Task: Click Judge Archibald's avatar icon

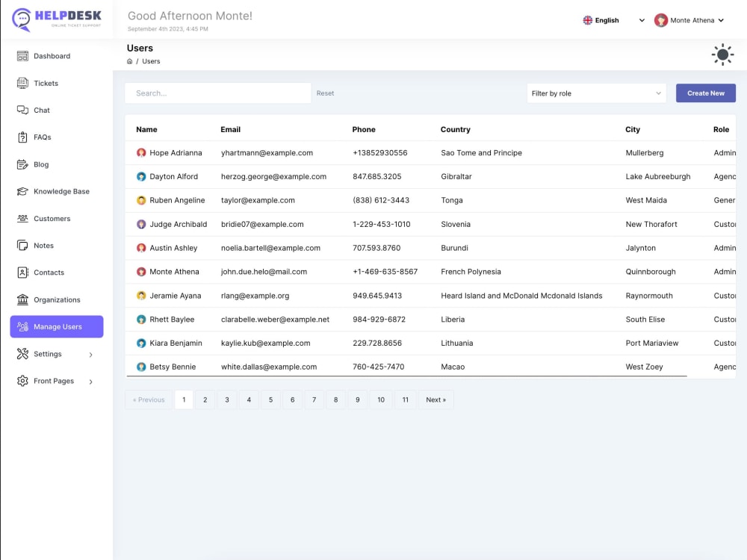Action: (x=141, y=224)
